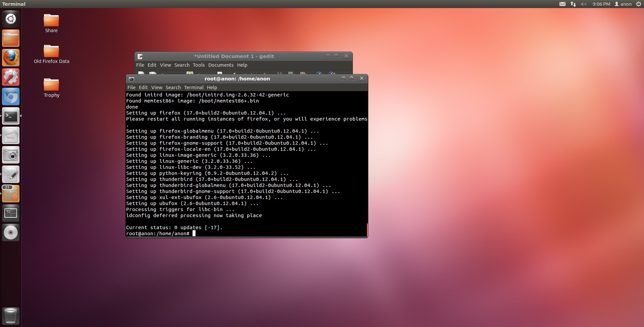Expand the network connections indicator
The width and height of the screenshot is (644, 327).
click(573, 4)
